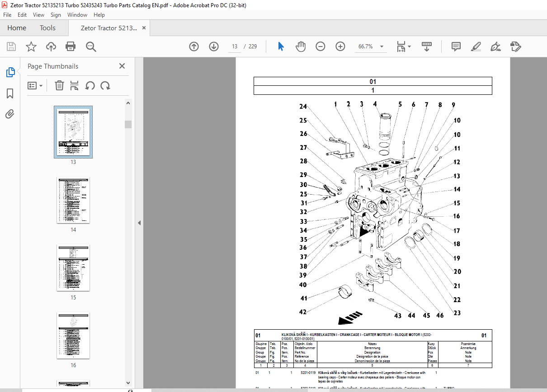Click the Stamp tool icon
Image resolution: width=547 pixels, height=392 pixels.
(516, 47)
